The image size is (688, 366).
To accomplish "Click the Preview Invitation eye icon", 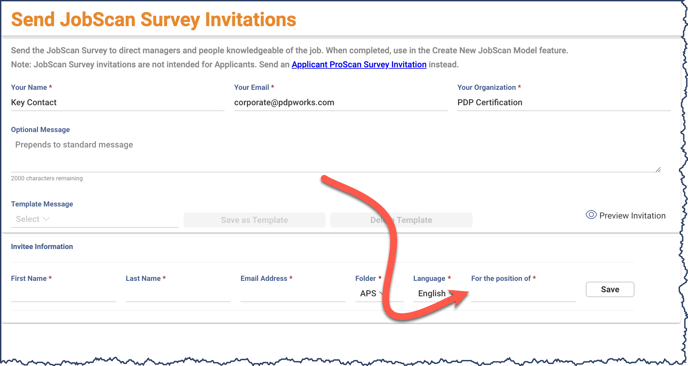I will point(591,215).
